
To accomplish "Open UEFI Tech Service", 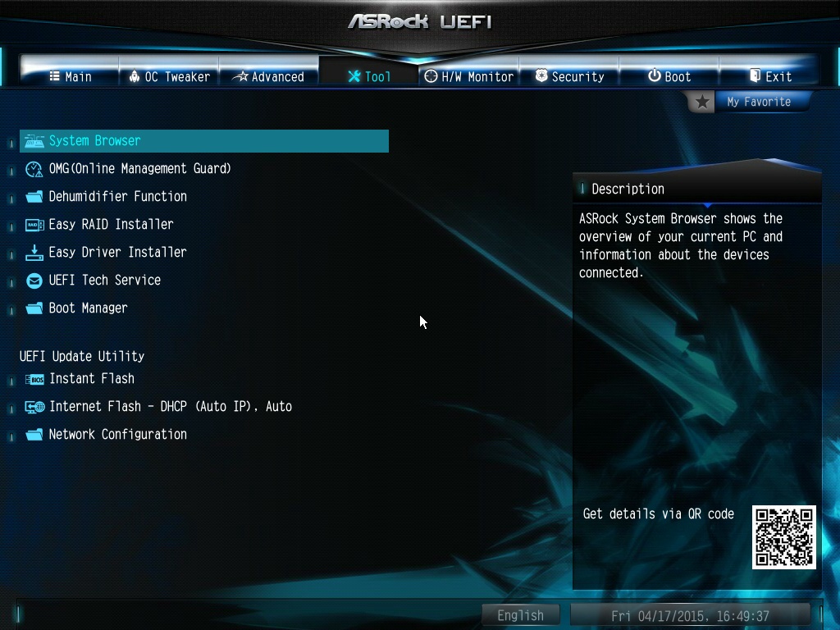I will point(104,281).
